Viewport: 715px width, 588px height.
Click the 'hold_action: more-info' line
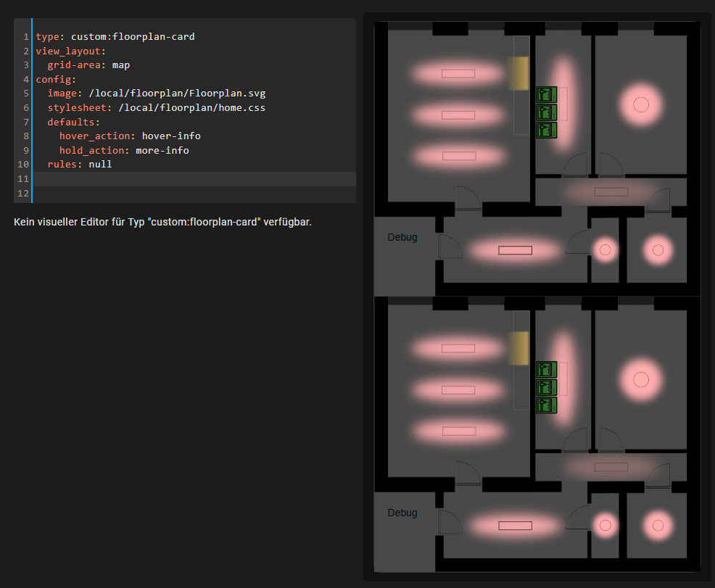pos(194,150)
